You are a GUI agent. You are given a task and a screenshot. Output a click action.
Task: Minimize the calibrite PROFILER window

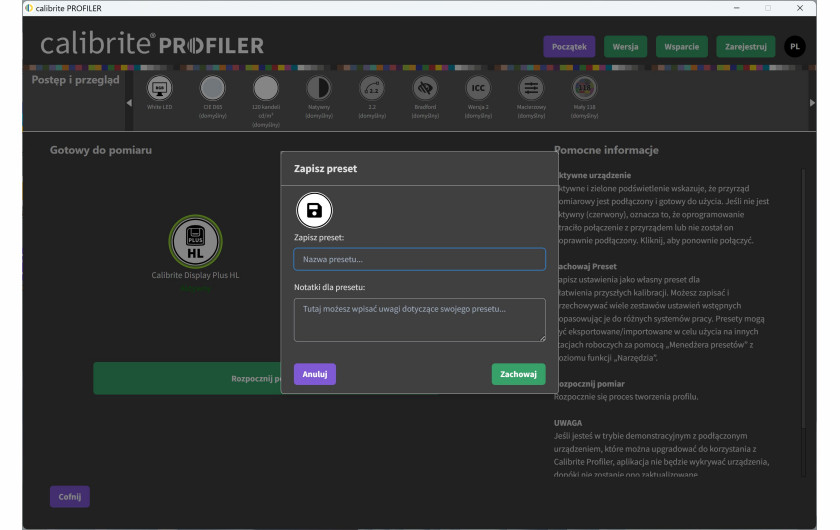click(737, 8)
